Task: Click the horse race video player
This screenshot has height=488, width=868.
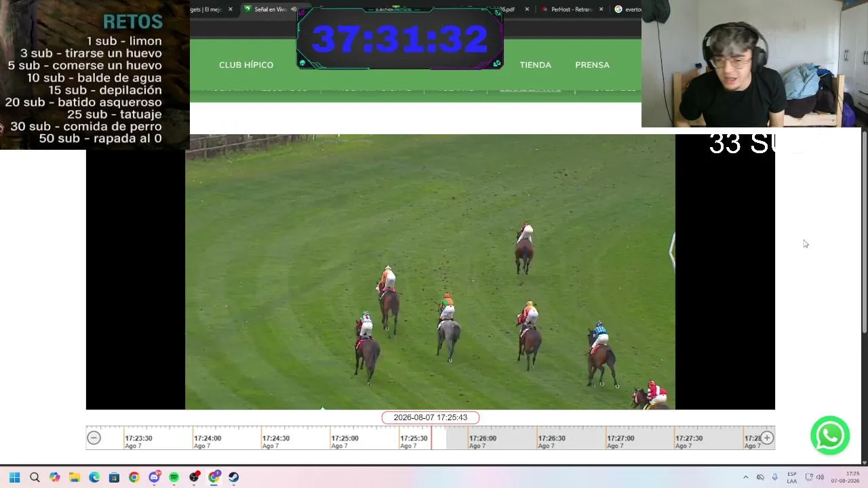Action: pyautogui.click(x=430, y=272)
